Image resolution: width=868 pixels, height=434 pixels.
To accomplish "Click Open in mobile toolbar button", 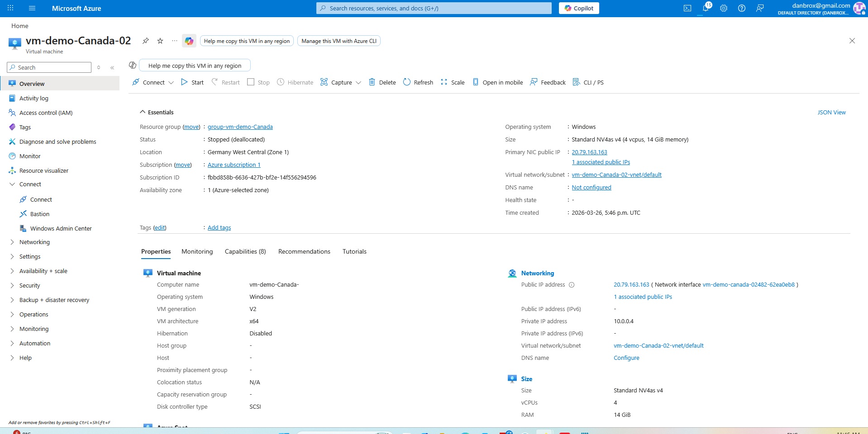I will pos(498,82).
